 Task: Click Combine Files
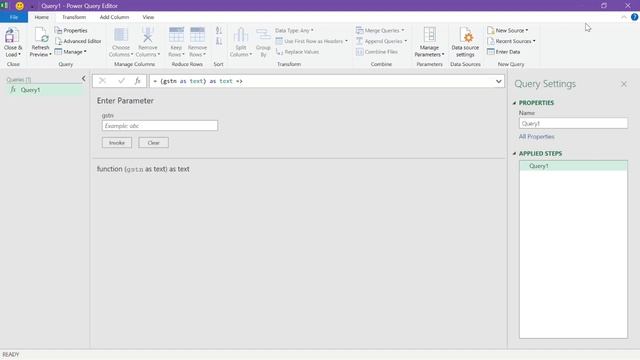pyautogui.click(x=376, y=52)
